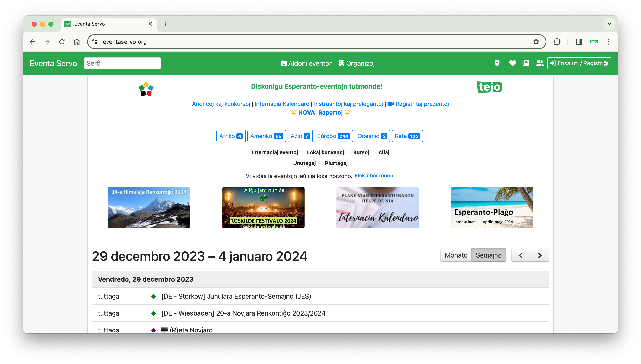Viewport: 641px width, 364px height.
Task: Click the green dot beside JES event
Action: (x=154, y=296)
